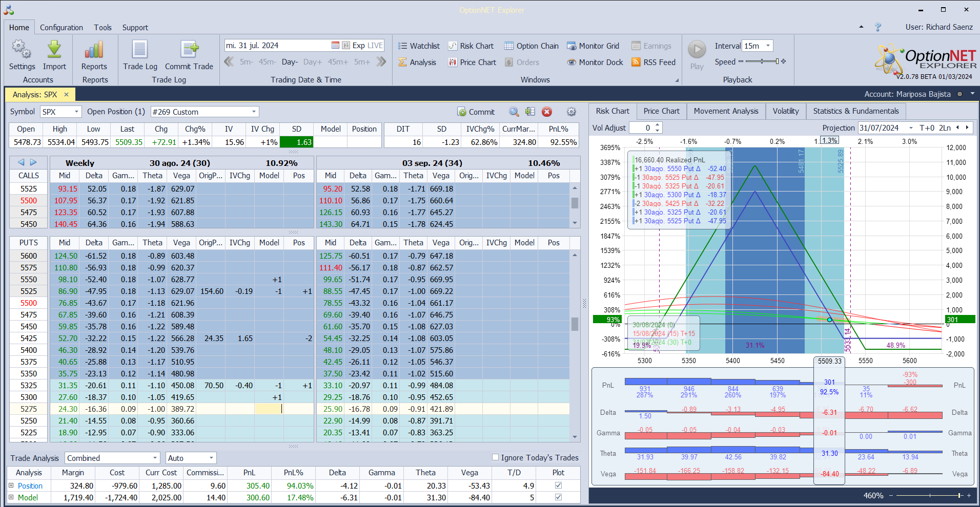Click the Commit Trade ribbon icon

coord(189,55)
